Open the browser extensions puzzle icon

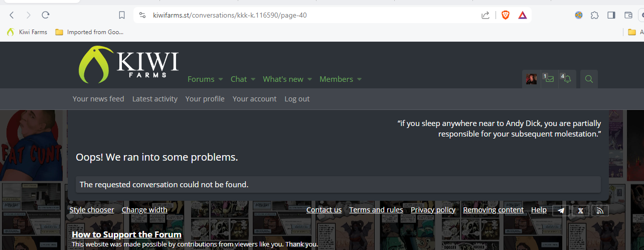(x=595, y=15)
